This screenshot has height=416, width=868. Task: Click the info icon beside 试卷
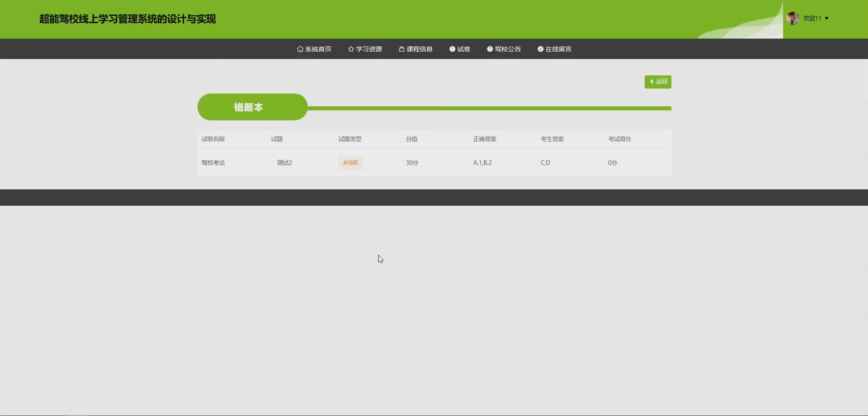452,49
